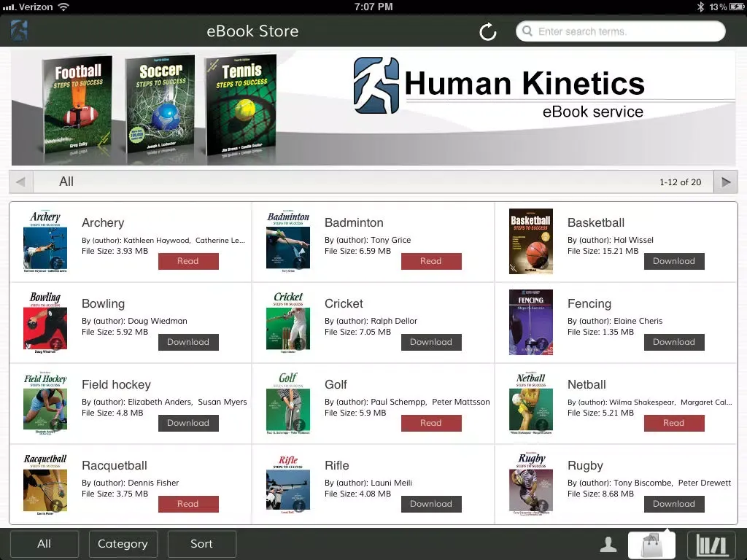
Task: Select the shopping bag store icon
Action: 651,544
